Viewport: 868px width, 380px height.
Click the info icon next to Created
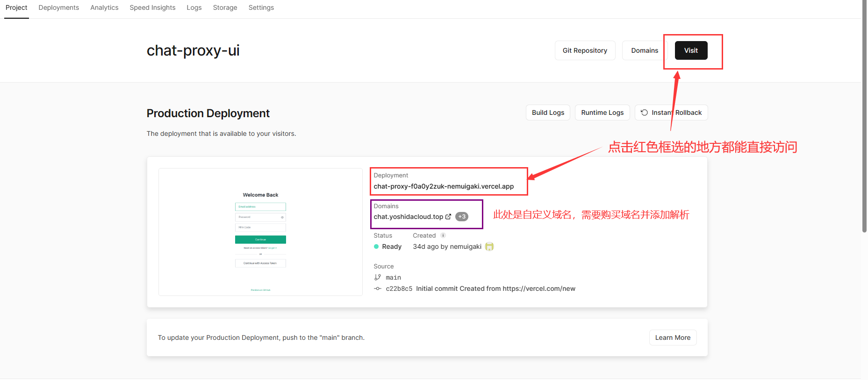click(x=443, y=235)
